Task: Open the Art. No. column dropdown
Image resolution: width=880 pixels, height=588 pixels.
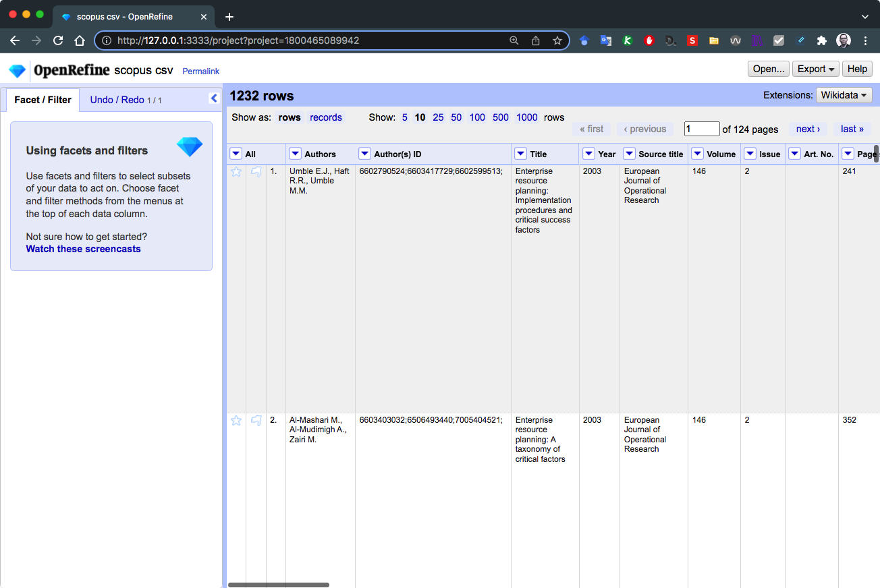Action: point(794,154)
